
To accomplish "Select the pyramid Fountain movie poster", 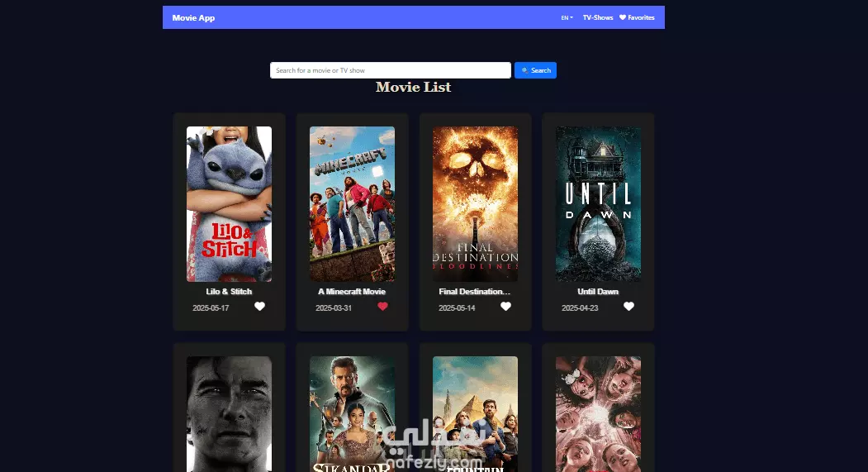I will (475, 414).
